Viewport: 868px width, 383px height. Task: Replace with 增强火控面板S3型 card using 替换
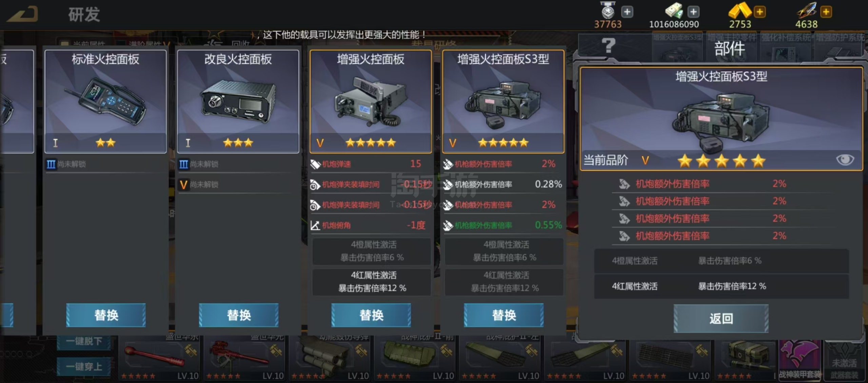[x=504, y=315]
